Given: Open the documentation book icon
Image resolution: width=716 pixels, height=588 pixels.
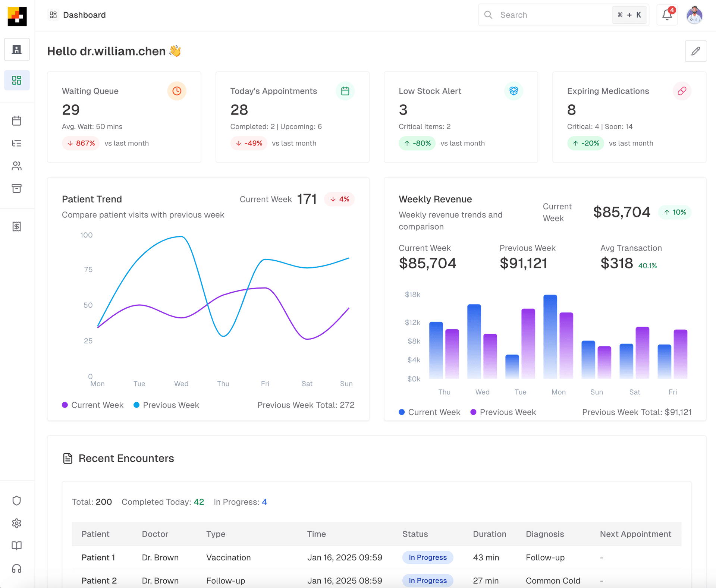Looking at the screenshot, I should pos(17,545).
